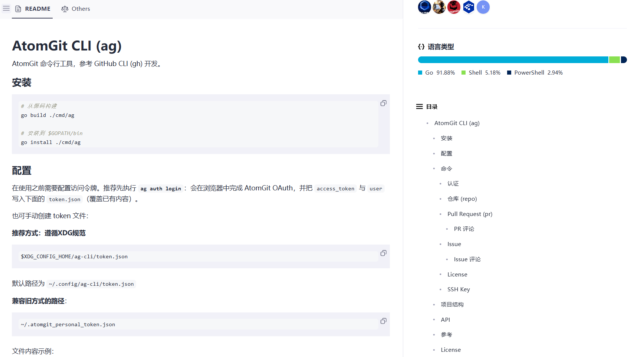Copy the atomgit_personal_token.json path snippet
This screenshot has height=357, width=644.
[x=383, y=321]
